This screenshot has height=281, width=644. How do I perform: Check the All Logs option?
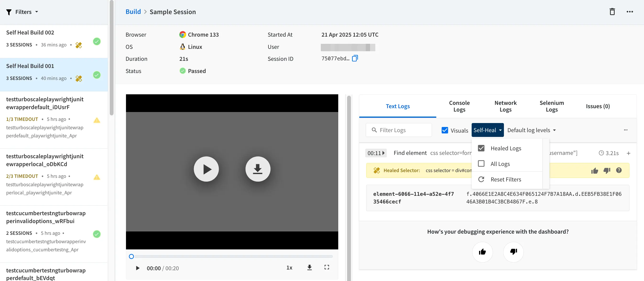tap(481, 164)
